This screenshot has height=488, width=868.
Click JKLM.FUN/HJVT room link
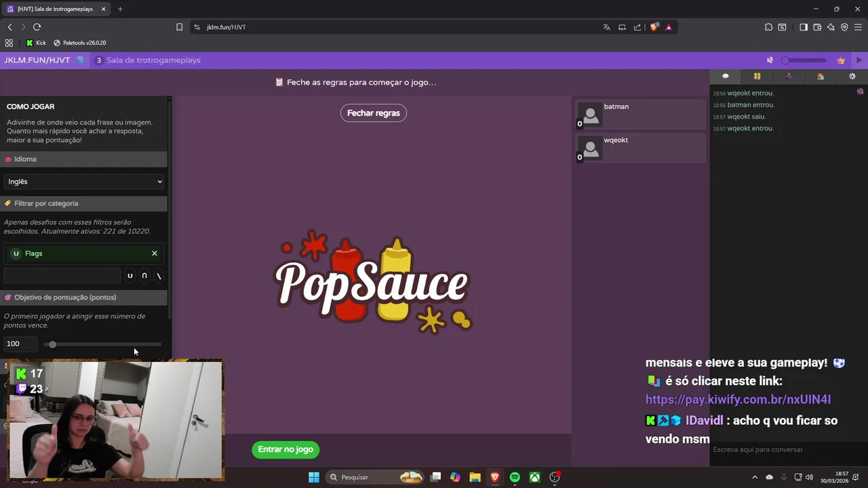tap(37, 60)
